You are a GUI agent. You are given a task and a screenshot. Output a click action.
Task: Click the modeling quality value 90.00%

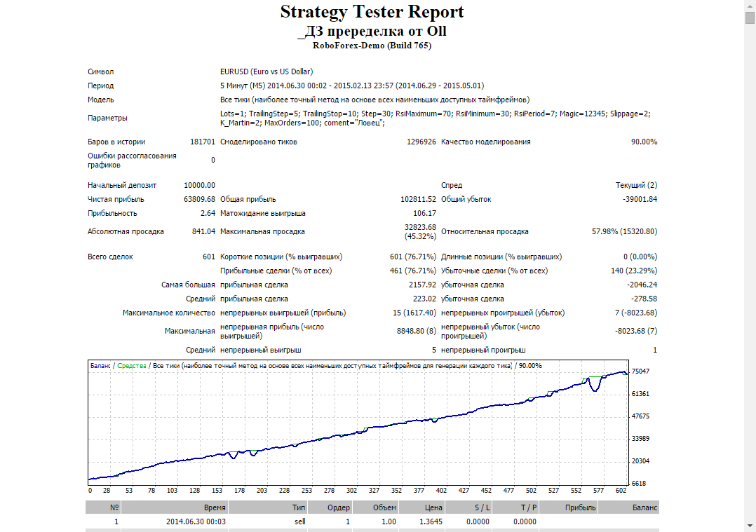point(644,142)
